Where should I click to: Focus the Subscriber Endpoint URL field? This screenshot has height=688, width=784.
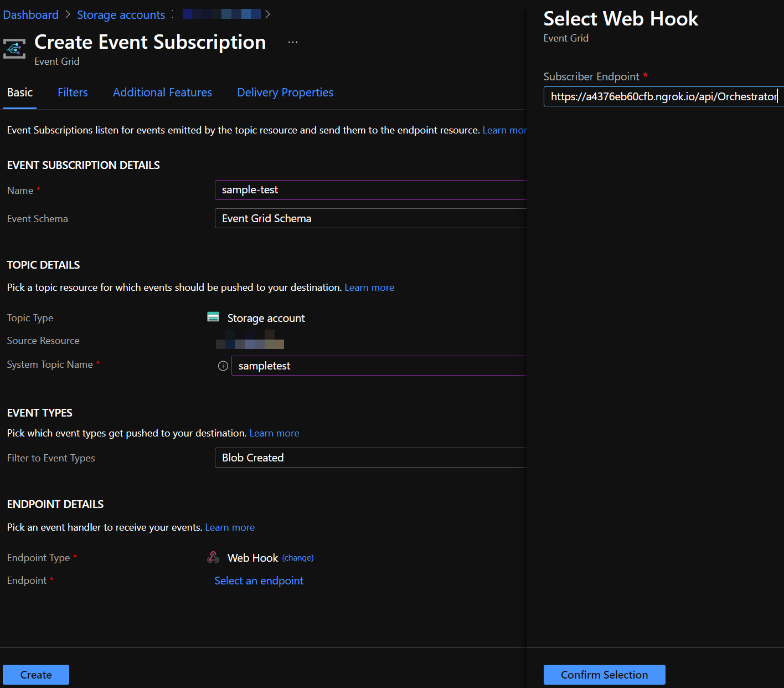click(x=664, y=96)
